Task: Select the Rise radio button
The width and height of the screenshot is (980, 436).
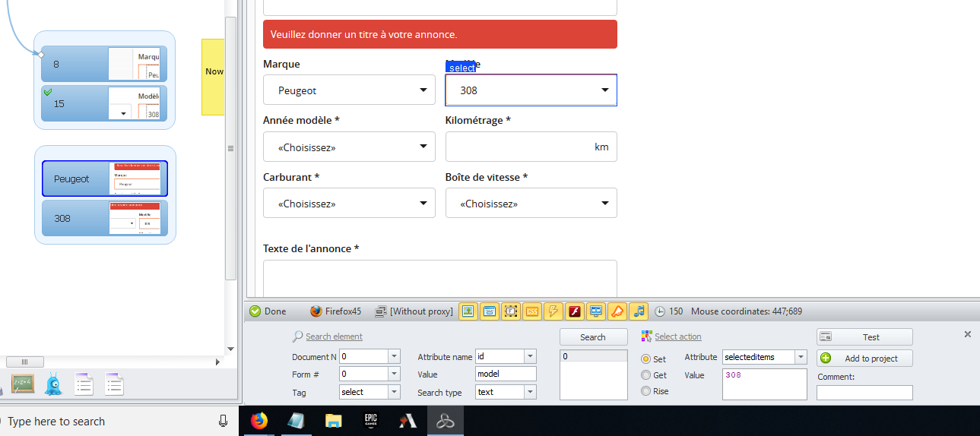Action: pyautogui.click(x=646, y=391)
